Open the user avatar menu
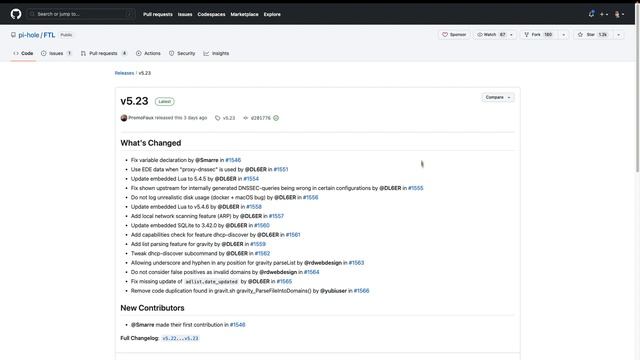Viewport: 640px width, 360px height. (x=619, y=14)
